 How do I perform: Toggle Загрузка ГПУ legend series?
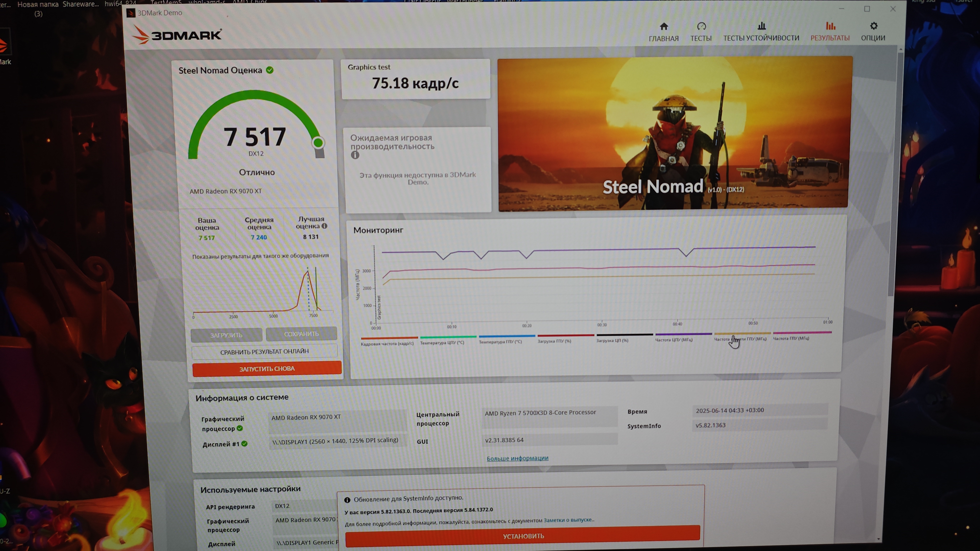click(554, 341)
